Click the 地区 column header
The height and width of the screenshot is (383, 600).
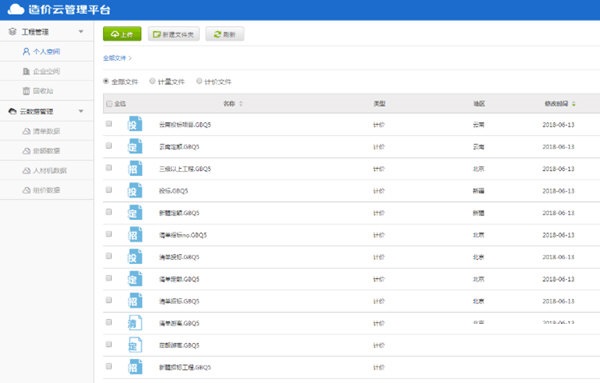click(x=479, y=104)
